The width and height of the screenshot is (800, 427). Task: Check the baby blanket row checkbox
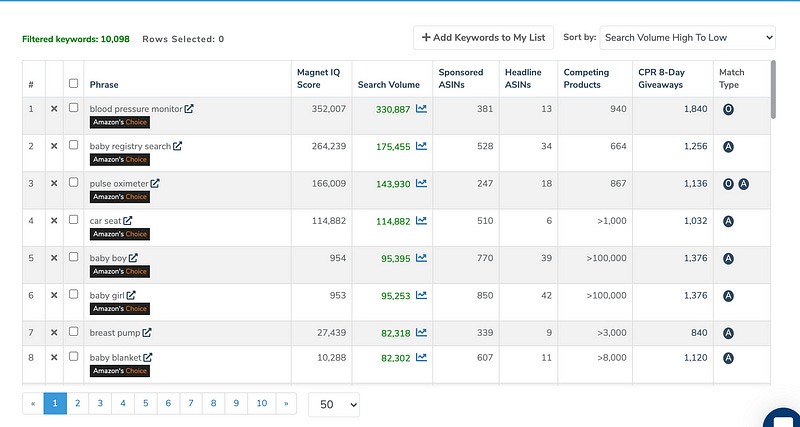coord(73,356)
